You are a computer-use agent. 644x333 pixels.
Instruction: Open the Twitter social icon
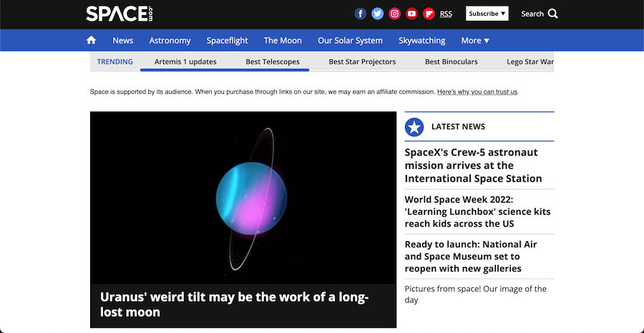click(377, 14)
